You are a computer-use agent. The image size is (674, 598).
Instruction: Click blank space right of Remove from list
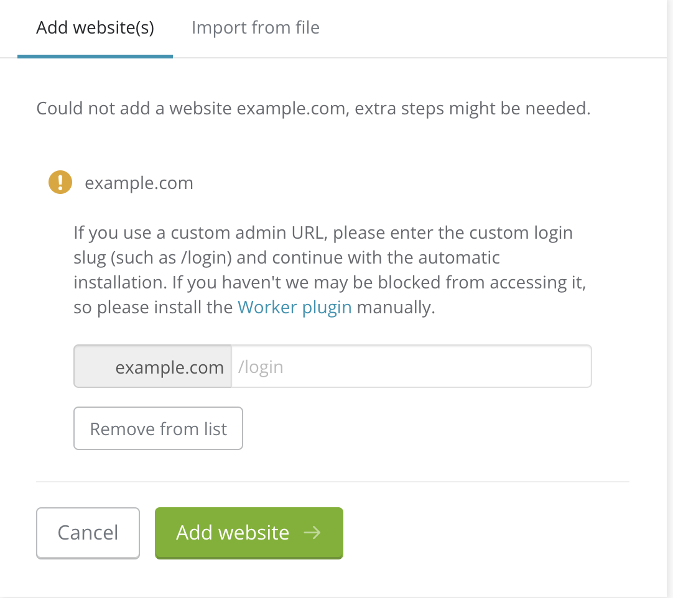pyautogui.click(x=420, y=429)
